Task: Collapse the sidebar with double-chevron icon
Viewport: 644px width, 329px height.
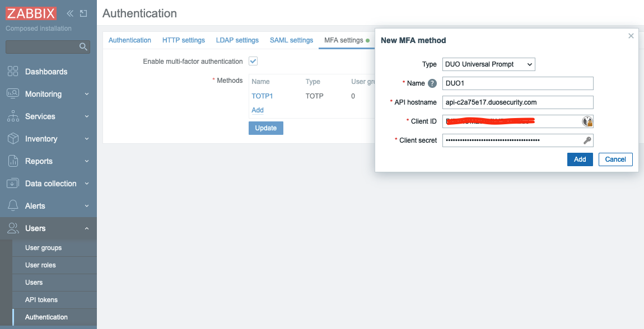Action: coord(70,13)
